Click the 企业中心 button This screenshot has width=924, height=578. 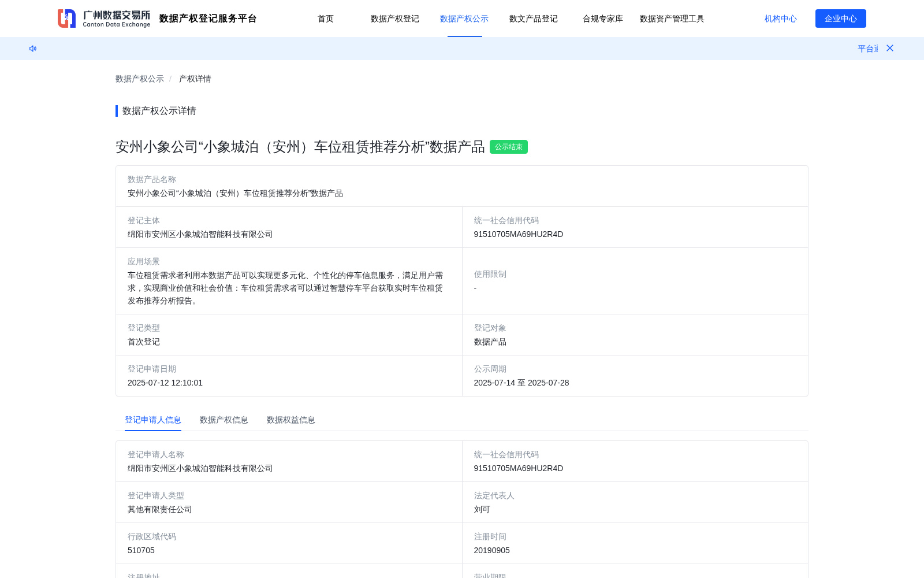pos(841,18)
